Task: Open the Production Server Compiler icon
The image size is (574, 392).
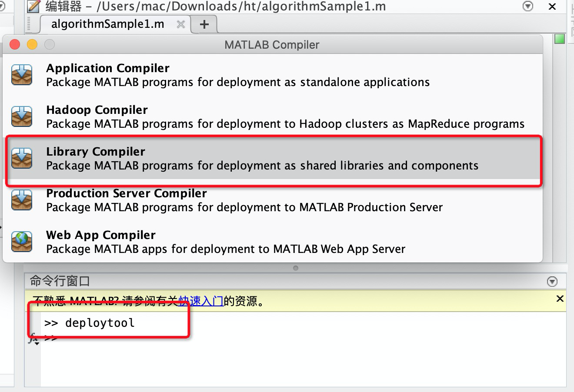Action: pos(22,199)
